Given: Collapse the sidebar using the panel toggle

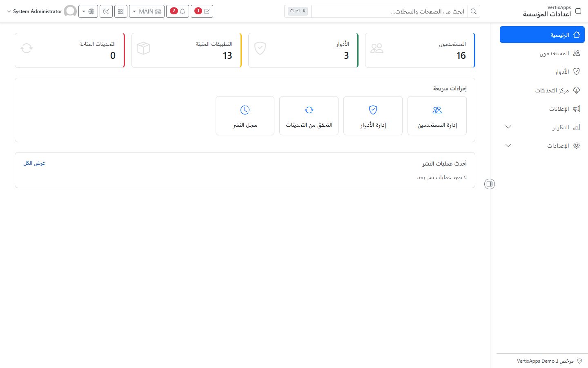Looking at the screenshot, I should tap(490, 184).
